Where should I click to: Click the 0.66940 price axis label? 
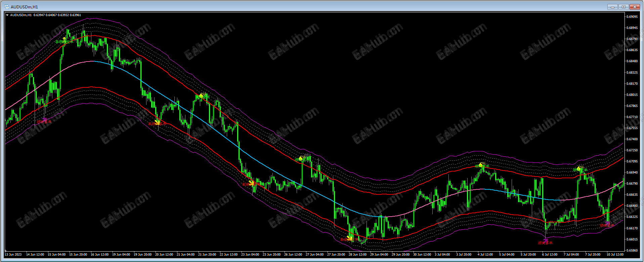click(632, 173)
